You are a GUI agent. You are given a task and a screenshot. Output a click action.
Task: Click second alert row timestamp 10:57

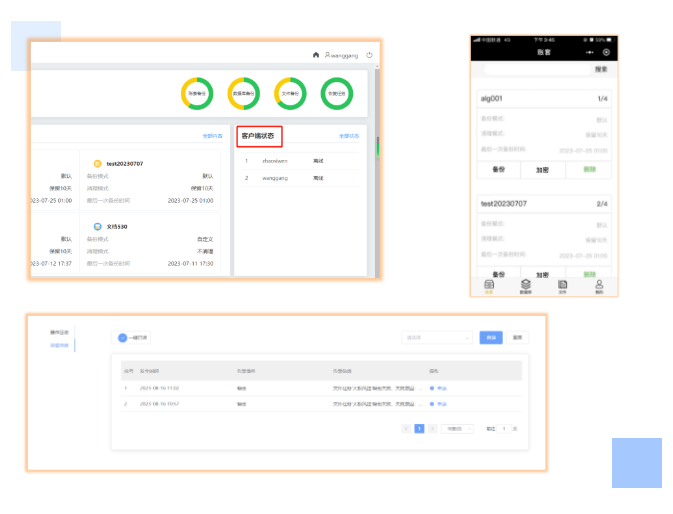coord(160,404)
